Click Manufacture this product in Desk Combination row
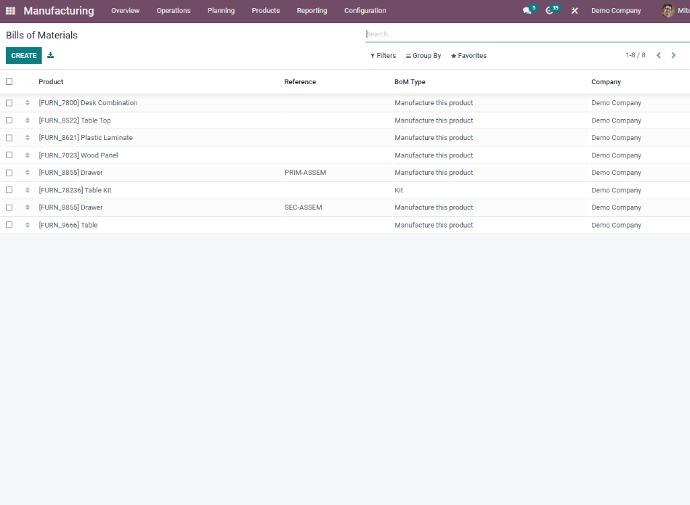The width and height of the screenshot is (690, 505). click(x=433, y=103)
